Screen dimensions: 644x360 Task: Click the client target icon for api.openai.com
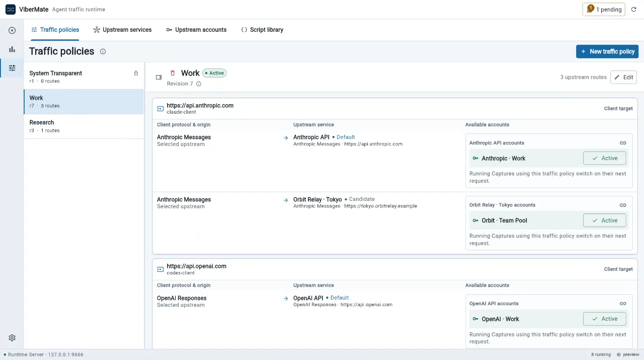pyautogui.click(x=160, y=269)
